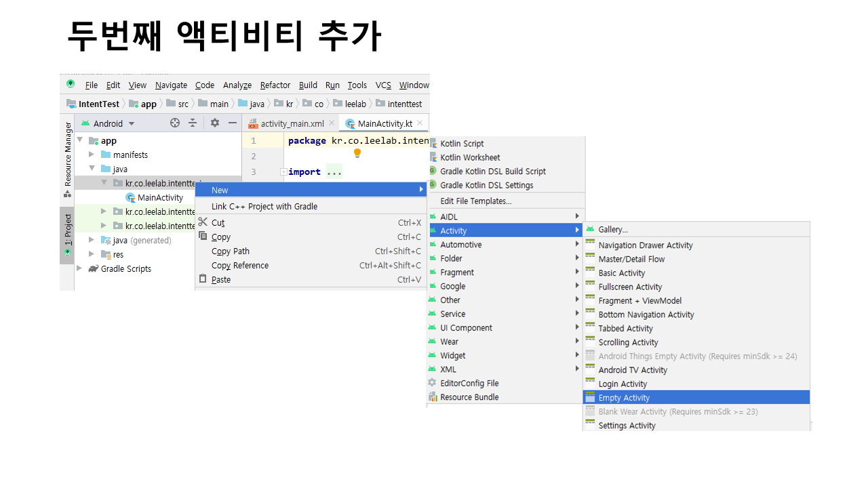Close the activity_main.xml editor tab
868x488 pixels.
pos(332,123)
